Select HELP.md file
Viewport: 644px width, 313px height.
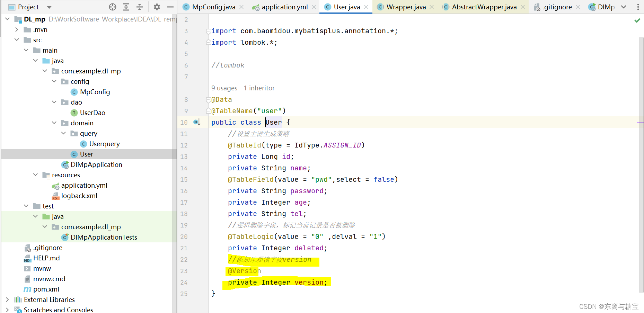click(x=46, y=258)
